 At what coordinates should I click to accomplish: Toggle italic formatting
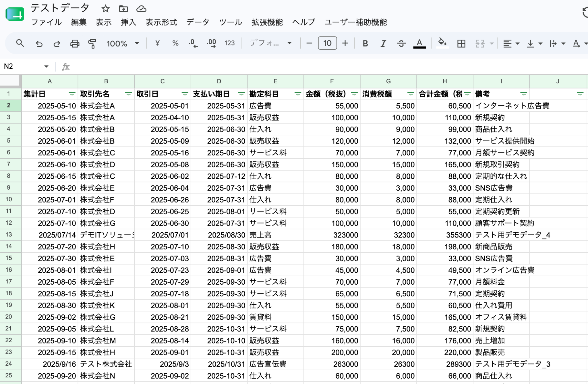click(x=383, y=43)
